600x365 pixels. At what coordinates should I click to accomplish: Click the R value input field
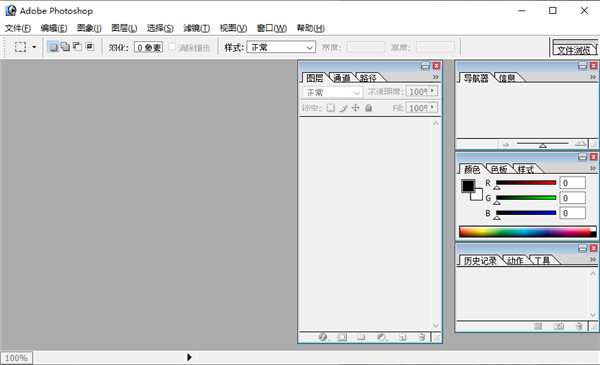tap(572, 183)
